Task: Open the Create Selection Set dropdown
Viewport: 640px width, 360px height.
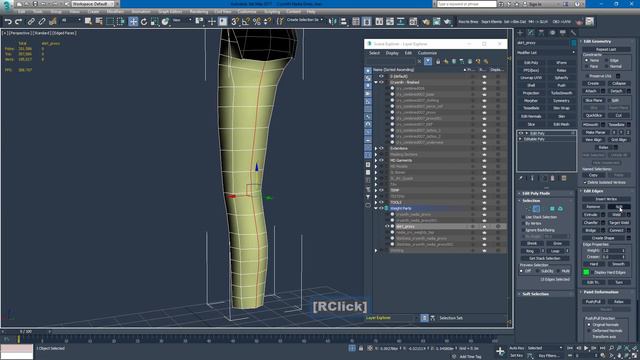Action: pos(304,20)
